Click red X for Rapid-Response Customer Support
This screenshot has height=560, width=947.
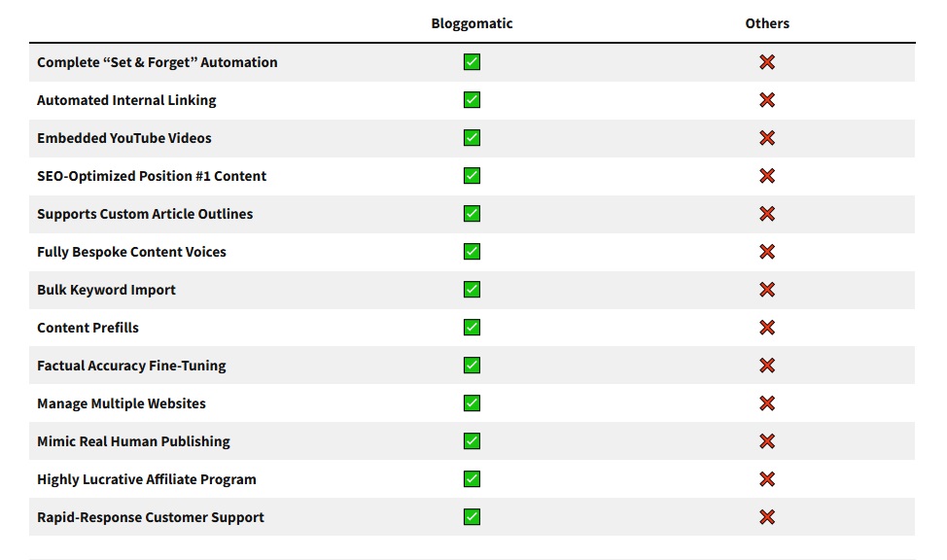tap(767, 517)
